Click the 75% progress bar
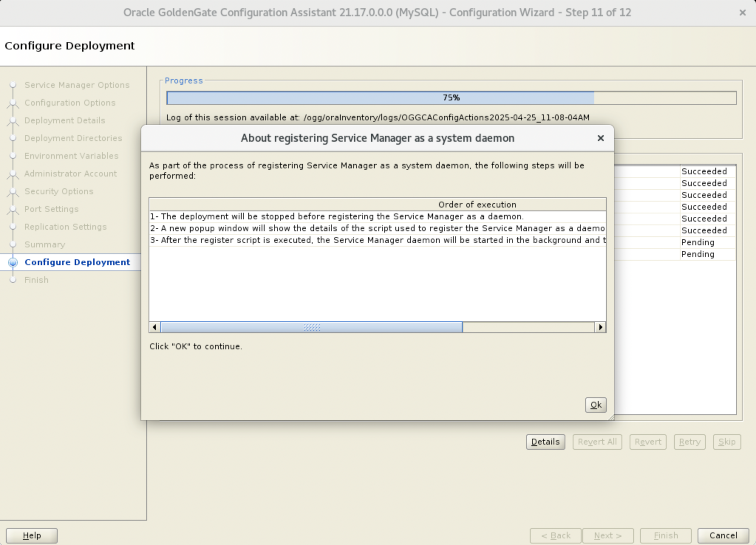This screenshot has height=545, width=756. coord(451,98)
